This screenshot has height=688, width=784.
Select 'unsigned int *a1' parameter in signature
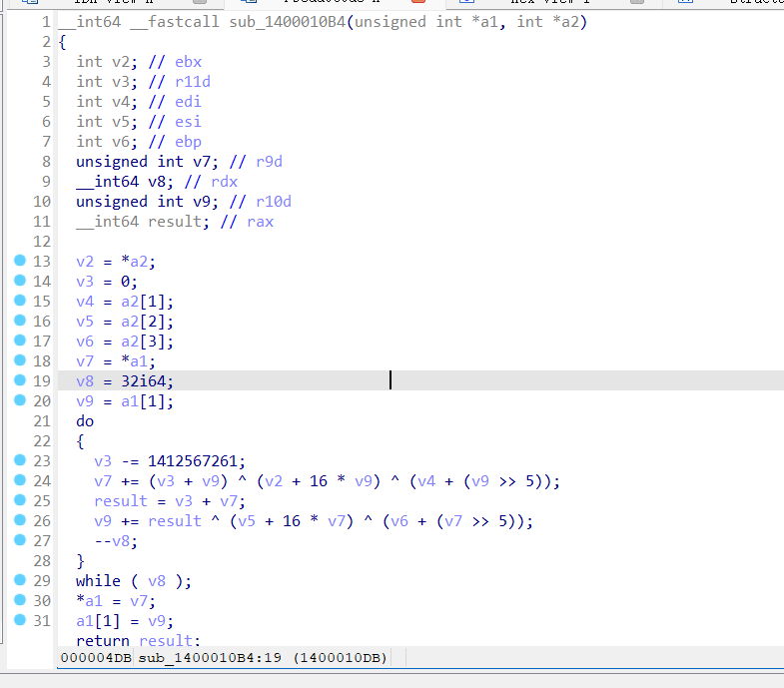(429, 21)
